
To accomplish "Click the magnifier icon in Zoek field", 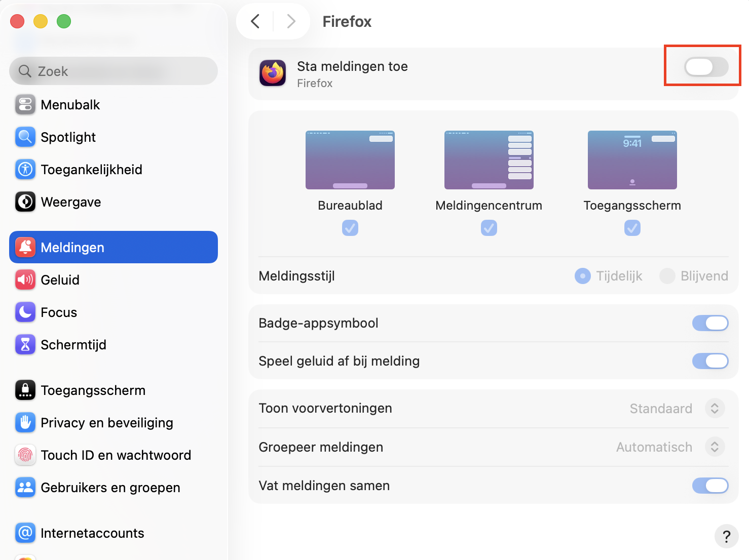I will [x=25, y=71].
